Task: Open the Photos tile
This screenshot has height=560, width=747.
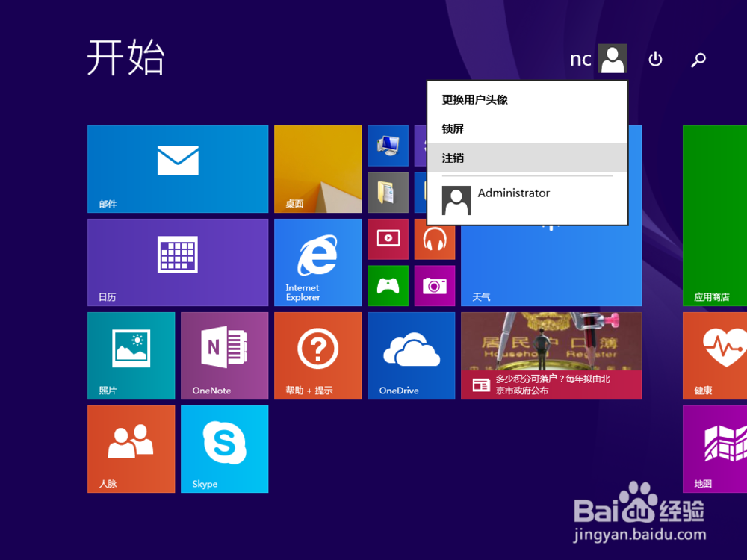Action: (x=131, y=355)
